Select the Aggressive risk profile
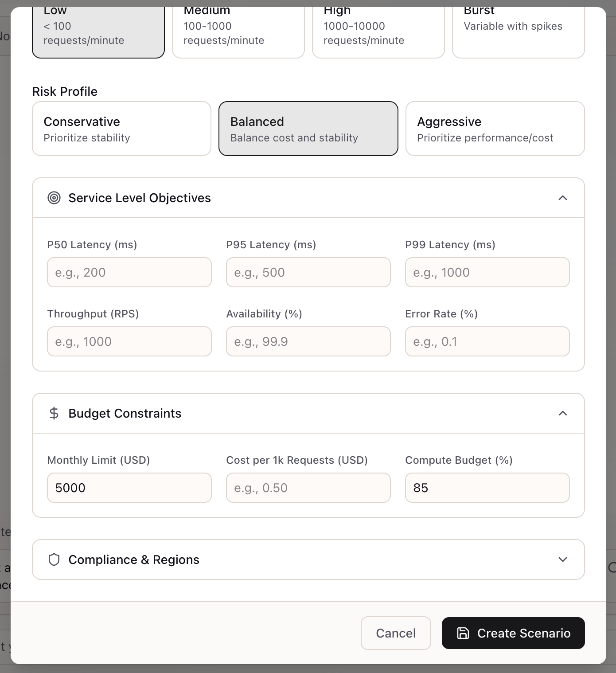The height and width of the screenshot is (673, 616). (x=495, y=128)
